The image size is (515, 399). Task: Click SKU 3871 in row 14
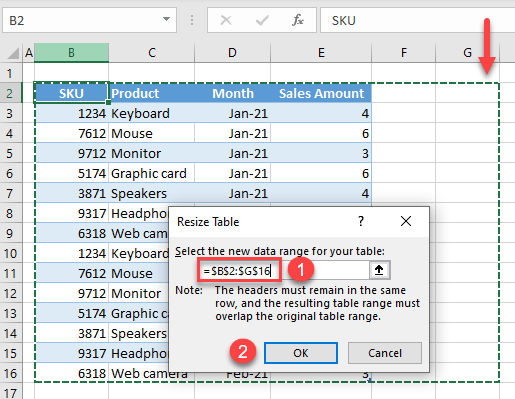point(71,334)
